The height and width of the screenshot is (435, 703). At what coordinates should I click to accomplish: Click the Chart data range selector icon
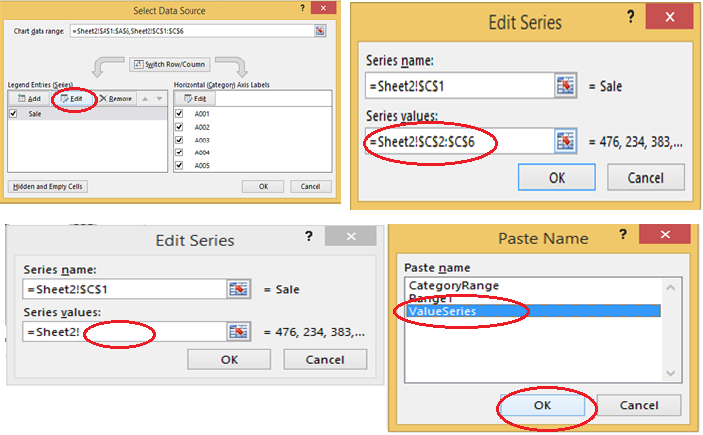coord(319,31)
